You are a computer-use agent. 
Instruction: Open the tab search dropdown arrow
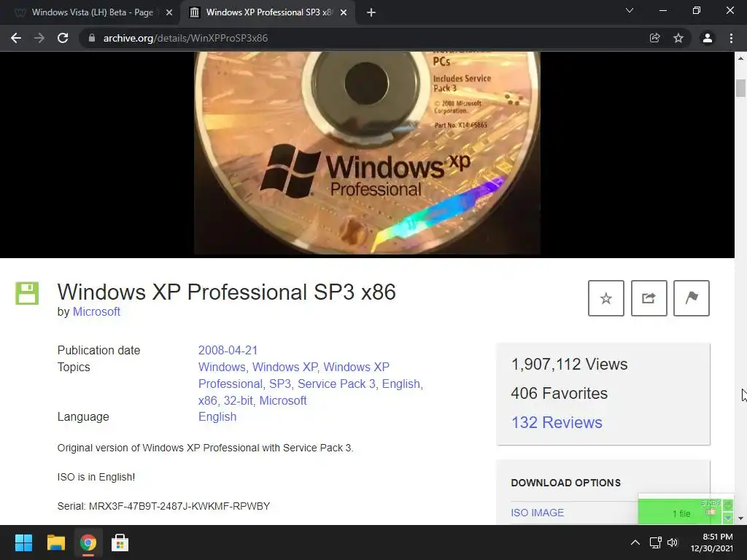(x=630, y=10)
